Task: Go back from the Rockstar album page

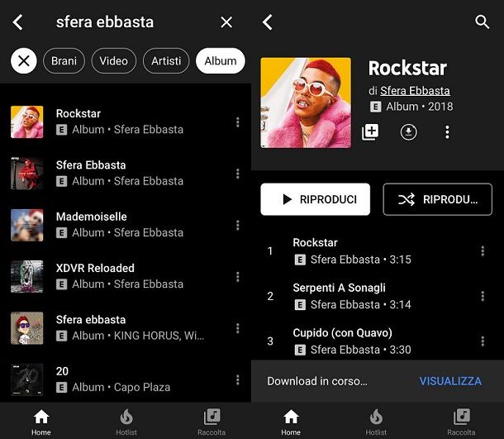Action: point(268,22)
